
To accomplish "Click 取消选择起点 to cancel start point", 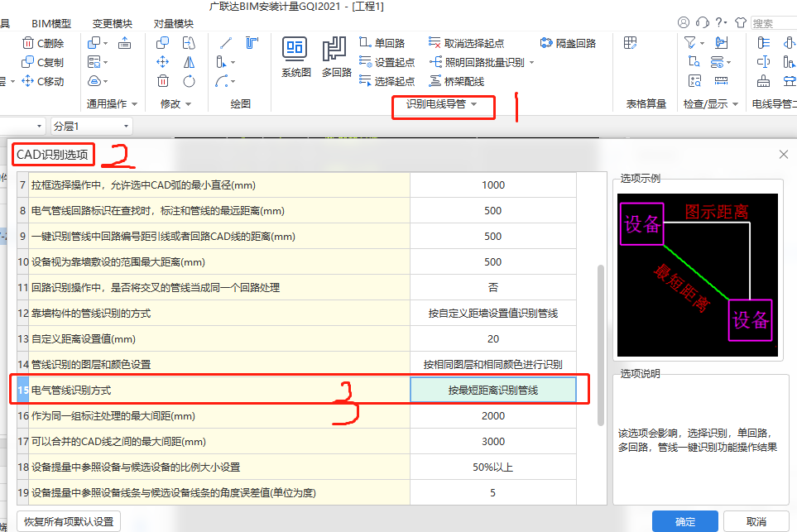I will 467,43.
